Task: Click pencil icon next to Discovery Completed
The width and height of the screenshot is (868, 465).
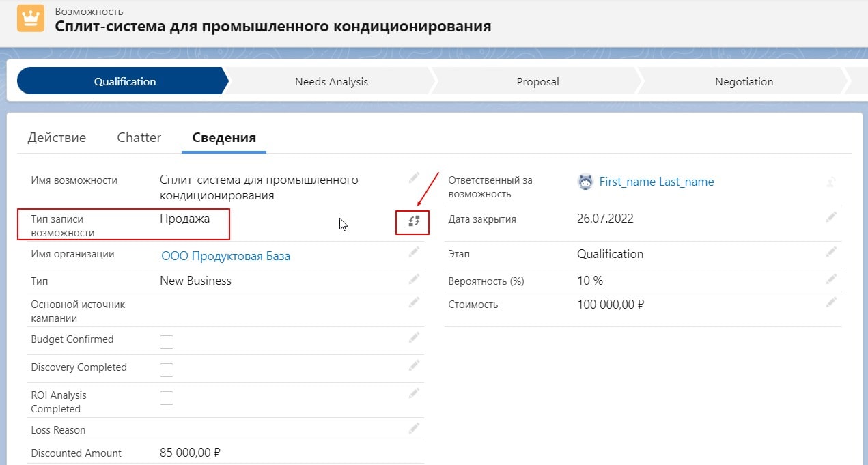Action: [x=414, y=365]
